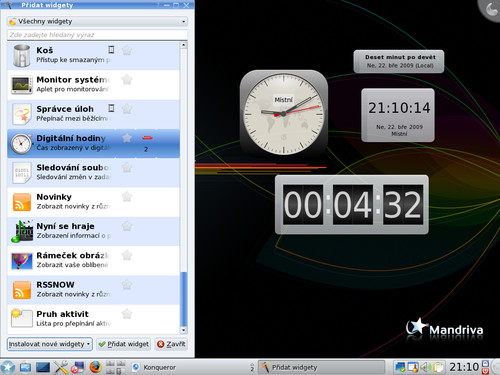Click the panel indicator icon on Koš row
This screenshot has width=500, height=375.
[111, 50]
